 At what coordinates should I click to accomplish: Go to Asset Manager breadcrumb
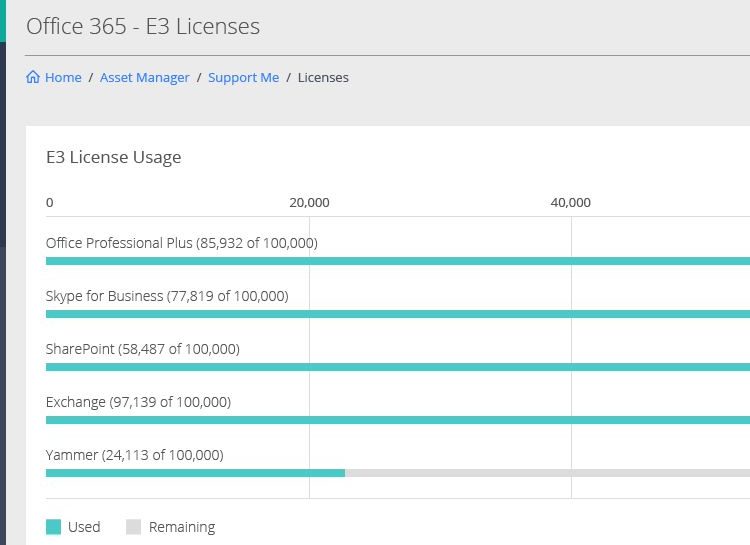(144, 78)
